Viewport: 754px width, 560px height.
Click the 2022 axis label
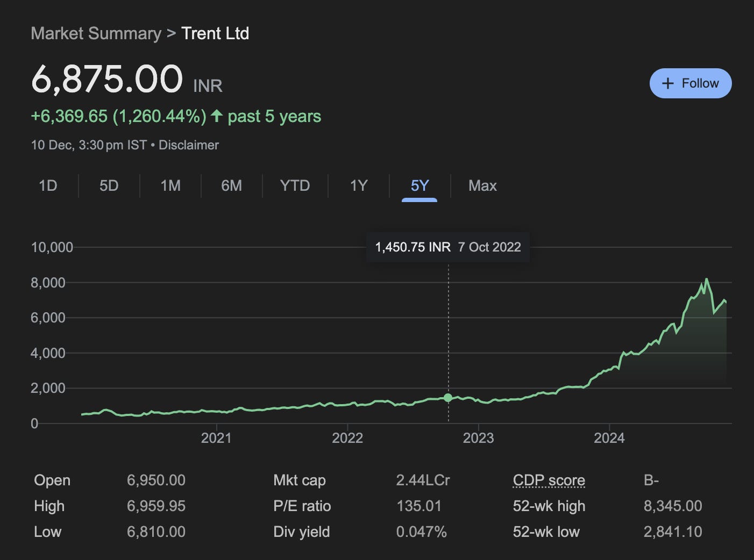point(347,438)
